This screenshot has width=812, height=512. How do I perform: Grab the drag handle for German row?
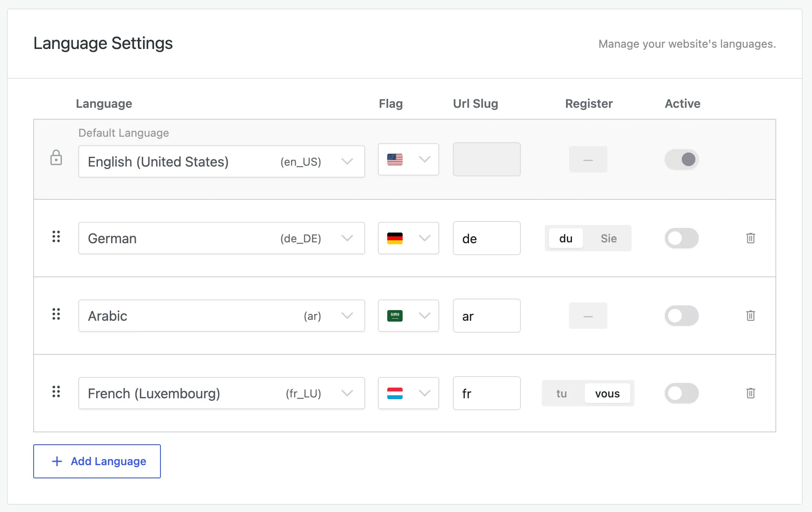56,236
